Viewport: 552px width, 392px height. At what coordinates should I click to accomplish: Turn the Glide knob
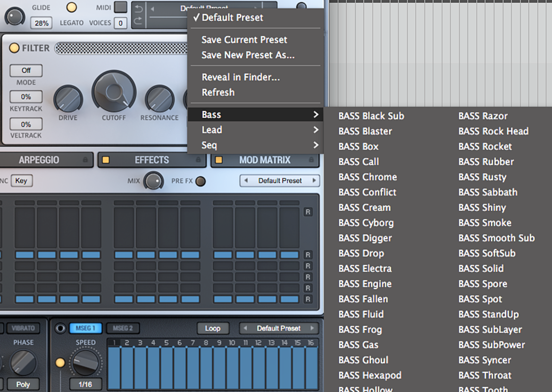pyautogui.click(x=15, y=17)
